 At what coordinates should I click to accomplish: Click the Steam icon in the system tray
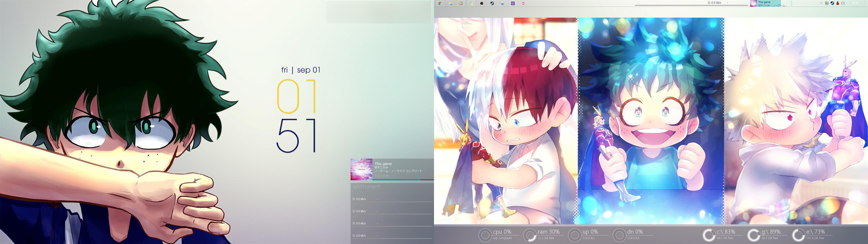tap(832, 3)
